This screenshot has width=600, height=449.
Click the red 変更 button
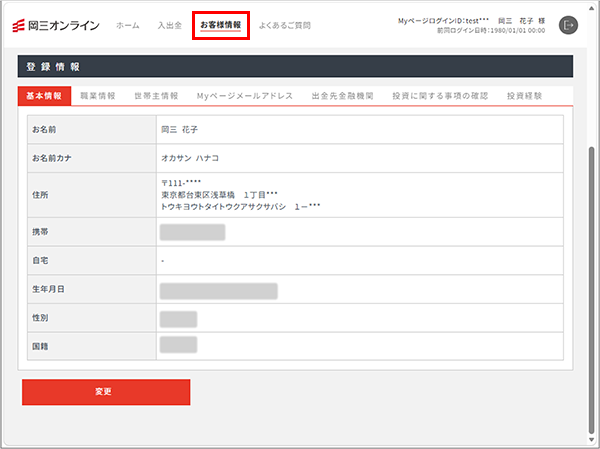[x=106, y=392]
